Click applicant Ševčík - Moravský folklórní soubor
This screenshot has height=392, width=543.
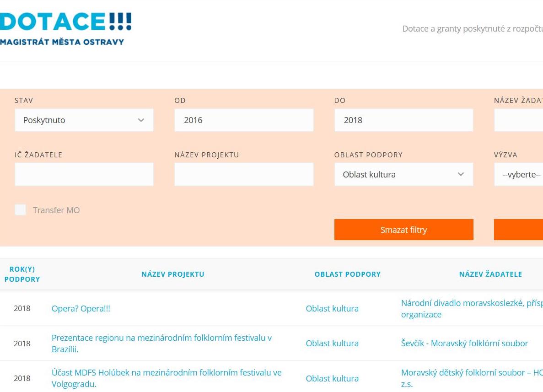click(x=464, y=344)
